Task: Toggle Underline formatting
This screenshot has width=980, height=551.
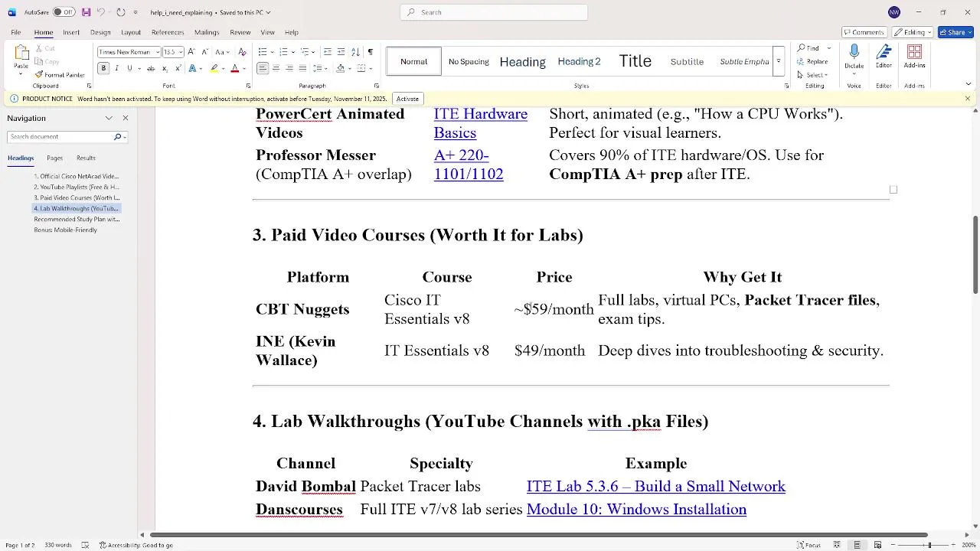Action: click(x=129, y=68)
